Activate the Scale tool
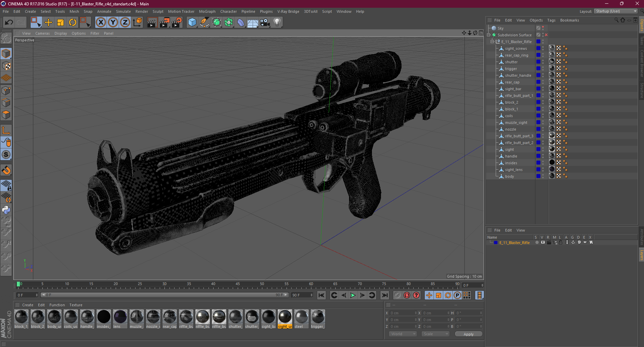Viewport: 644px width, 347px height. click(61, 23)
